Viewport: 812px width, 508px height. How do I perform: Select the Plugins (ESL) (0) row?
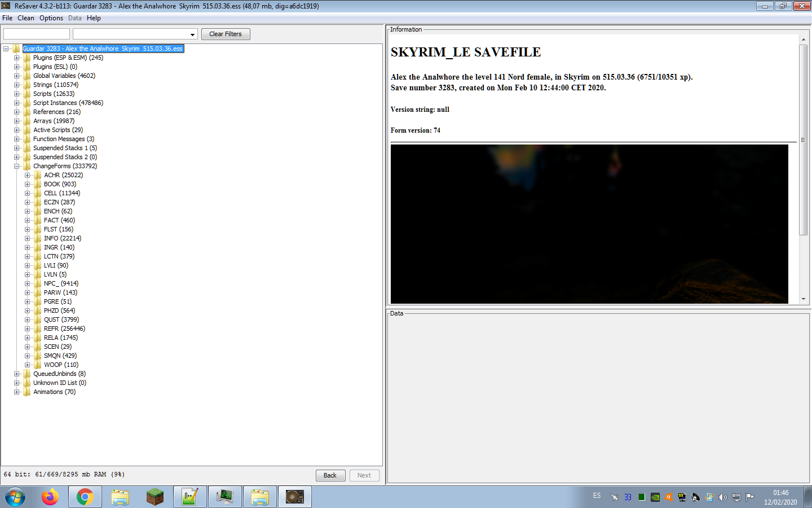pyautogui.click(x=55, y=67)
